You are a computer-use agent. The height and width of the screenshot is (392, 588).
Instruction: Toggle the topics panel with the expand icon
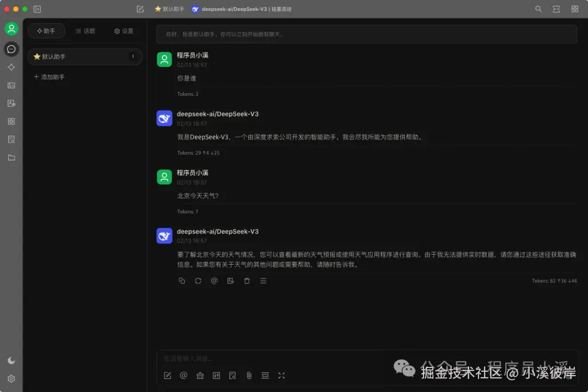tap(556, 9)
